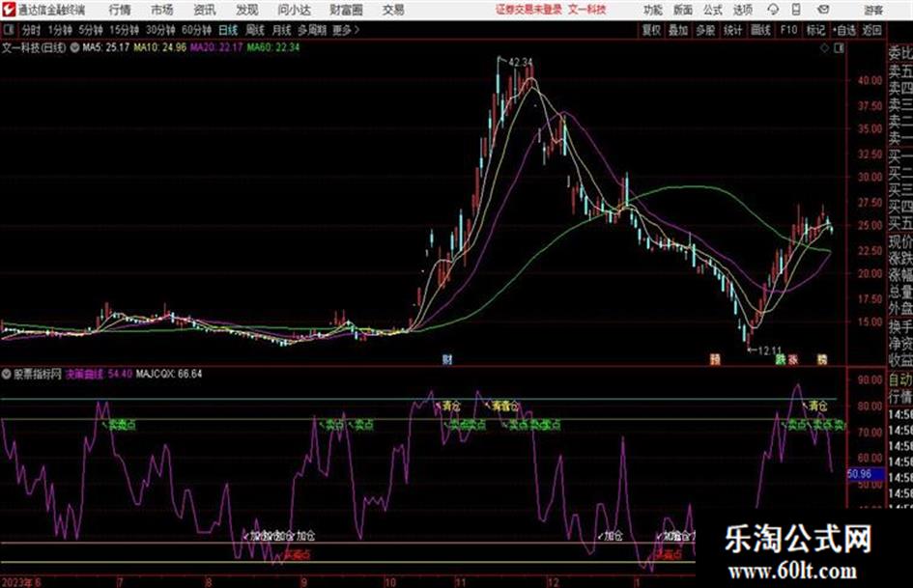Click the customer service headset icon
The height and width of the screenshot is (588, 913).
pos(773,10)
